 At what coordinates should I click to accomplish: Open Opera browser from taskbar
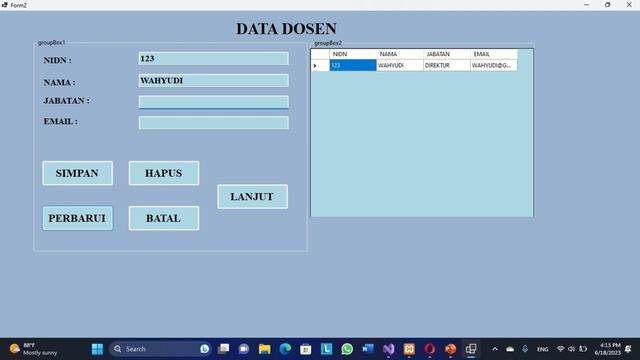click(429, 349)
